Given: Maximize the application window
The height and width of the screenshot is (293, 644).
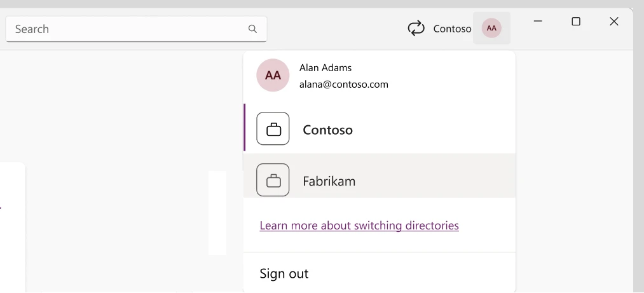Looking at the screenshot, I should [x=576, y=22].
